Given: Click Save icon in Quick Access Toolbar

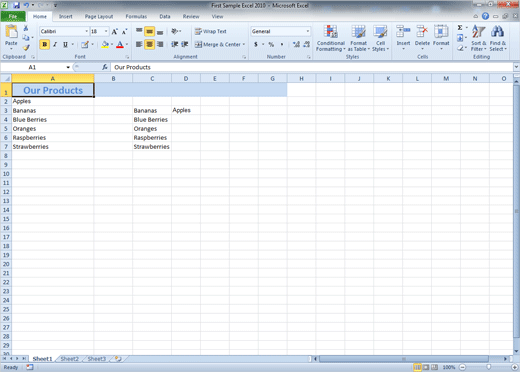Looking at the screenshot, I should pos(16,5).
